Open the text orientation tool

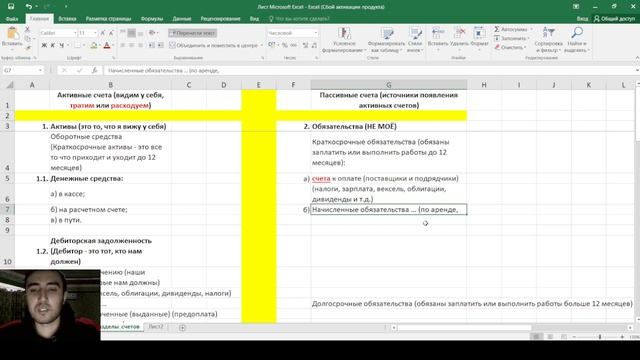click(x=152, y=33)
